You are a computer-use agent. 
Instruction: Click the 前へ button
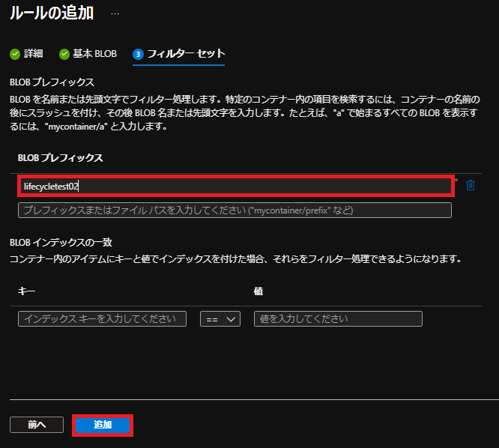point(37,425)
